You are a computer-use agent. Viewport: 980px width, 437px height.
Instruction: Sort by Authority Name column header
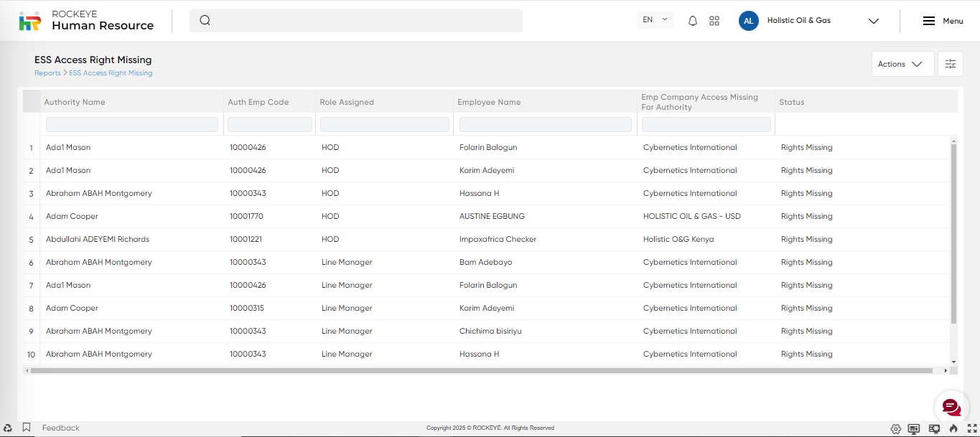tap(75, 102)
